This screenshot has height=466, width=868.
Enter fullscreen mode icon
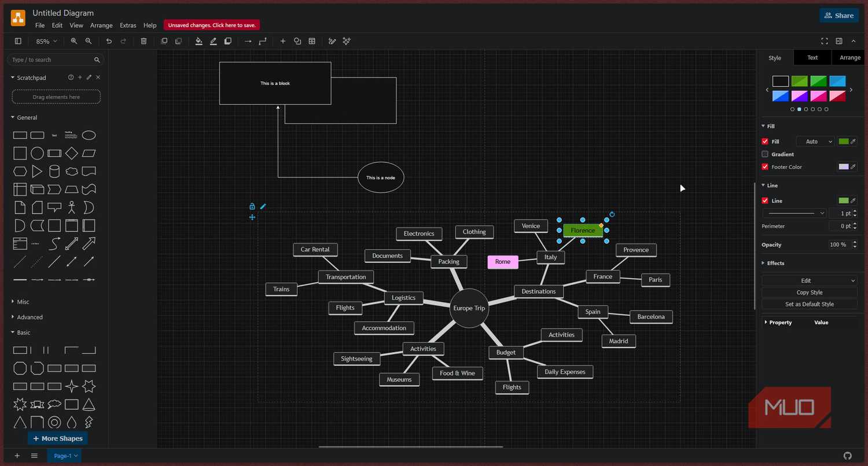click(825, 41)
